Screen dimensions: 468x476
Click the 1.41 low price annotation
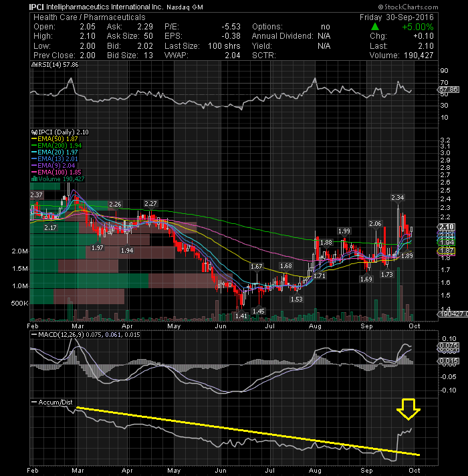click(x=241, y=316)
